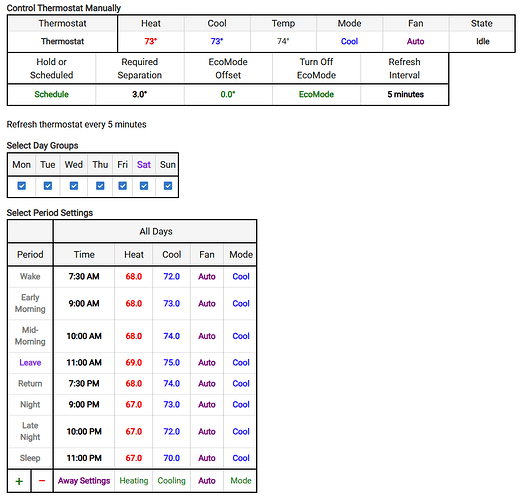Click the green plus add-period icon

coord(19,481)
